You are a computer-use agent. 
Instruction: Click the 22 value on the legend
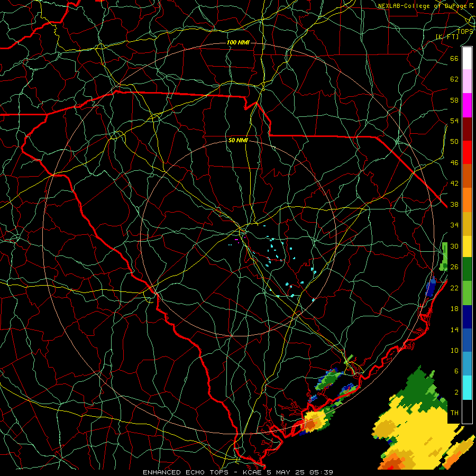pyautogui.click(x=454, y=288)
